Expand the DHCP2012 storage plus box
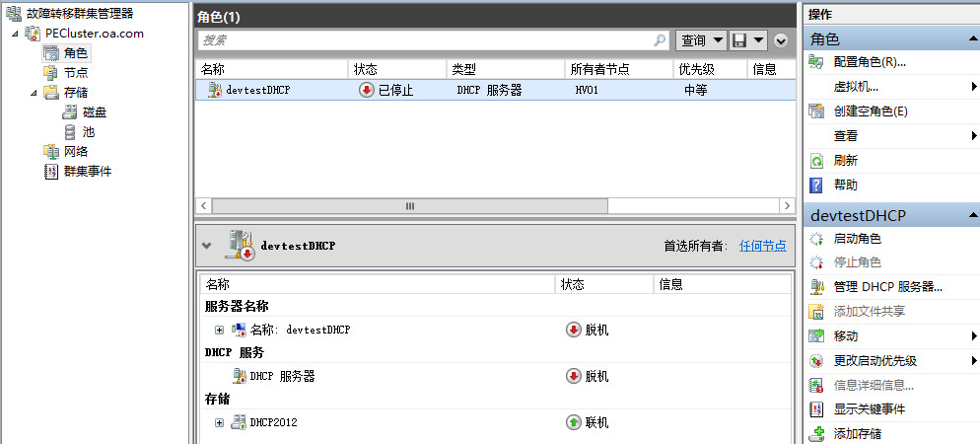980x444 pixels. (219, 422)
